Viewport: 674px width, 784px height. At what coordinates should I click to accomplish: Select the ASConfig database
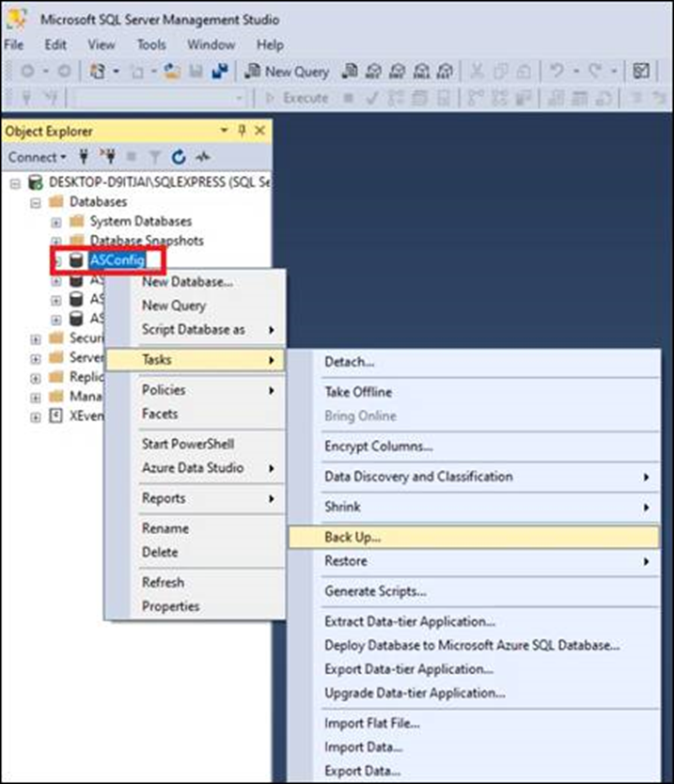[x=118, y=260]
